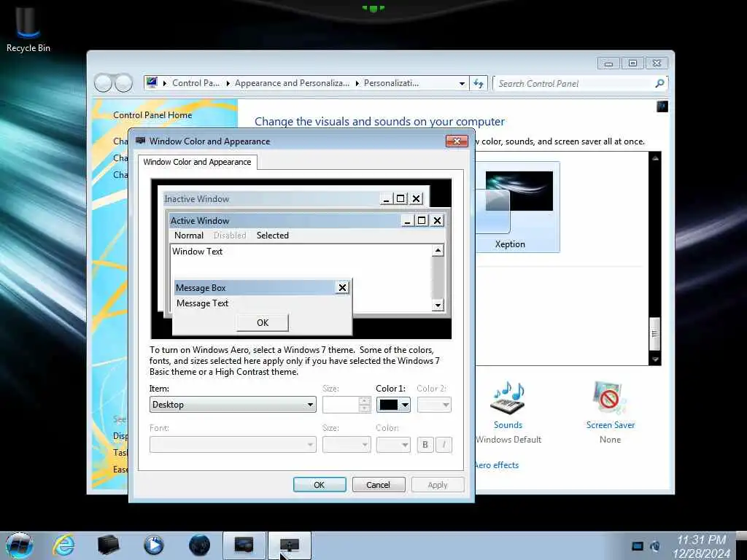Screen dimensions: 747x560
Task: Open the Start menu orb
Action: pyautogui.click(x=20, y=545)
